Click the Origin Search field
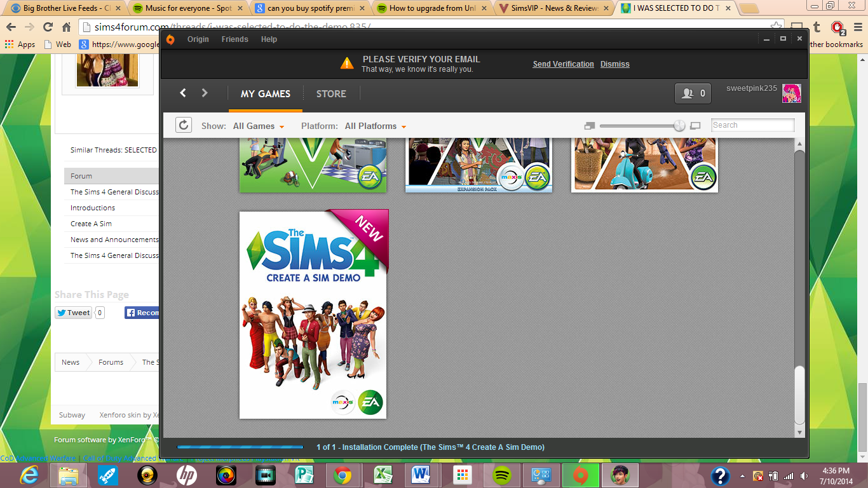 (x=752, y=125)
